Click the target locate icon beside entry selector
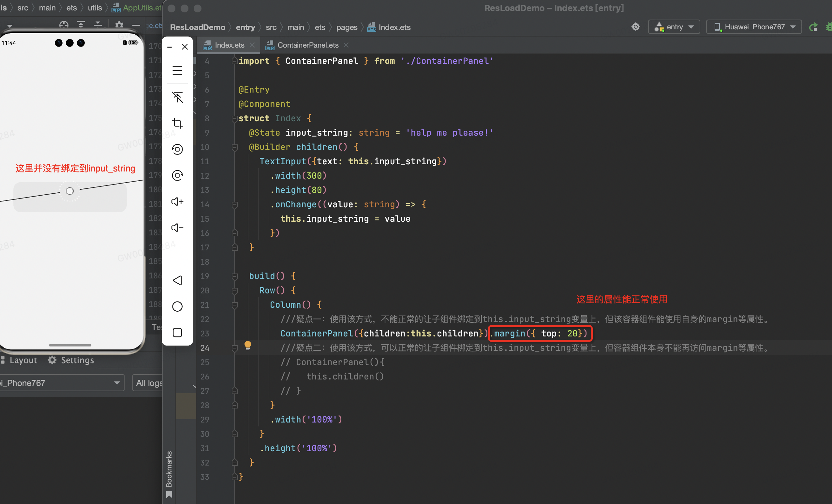Screen dimensions: 832x504 (x=635, y=27)
